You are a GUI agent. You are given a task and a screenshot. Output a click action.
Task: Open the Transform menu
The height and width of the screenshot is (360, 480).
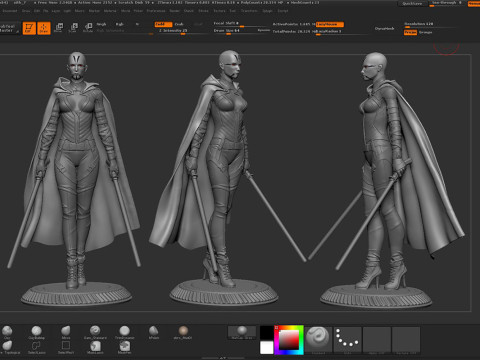(x=249, y=11)
